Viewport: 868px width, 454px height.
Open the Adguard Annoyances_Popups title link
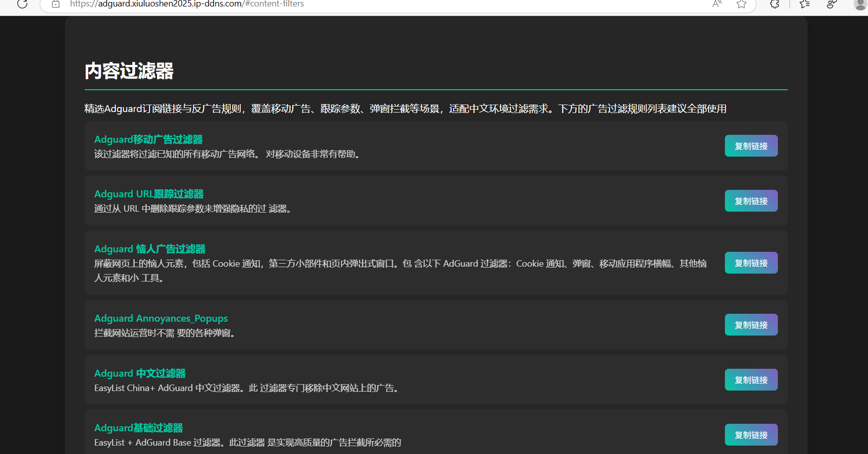pos(161,318)
